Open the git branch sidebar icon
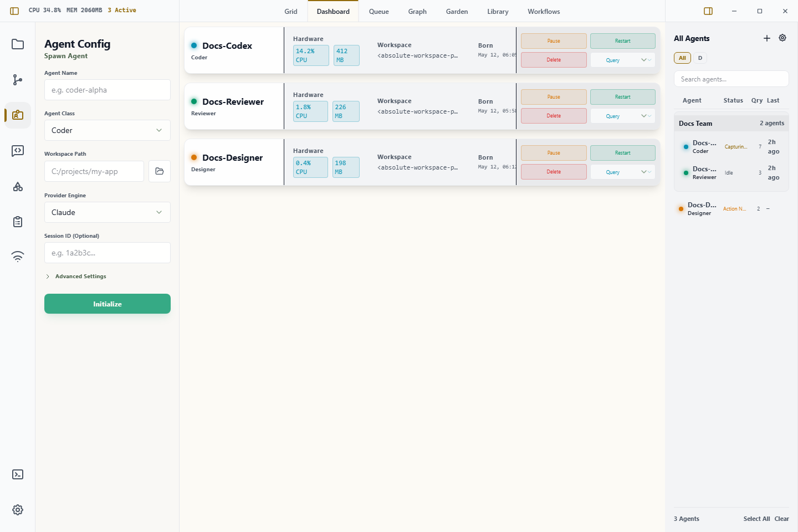The height and width of the screenshot is (532, 798). pyautogui.click(x=18, y=80)
